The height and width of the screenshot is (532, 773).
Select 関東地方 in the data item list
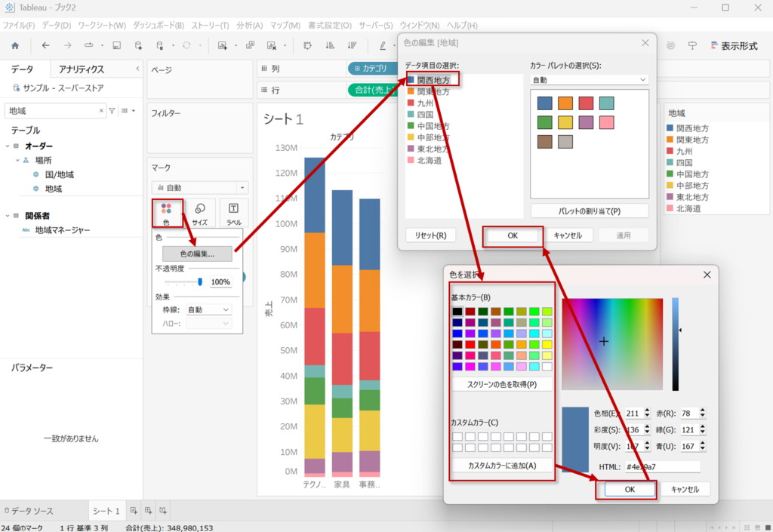tap(433, 91)
